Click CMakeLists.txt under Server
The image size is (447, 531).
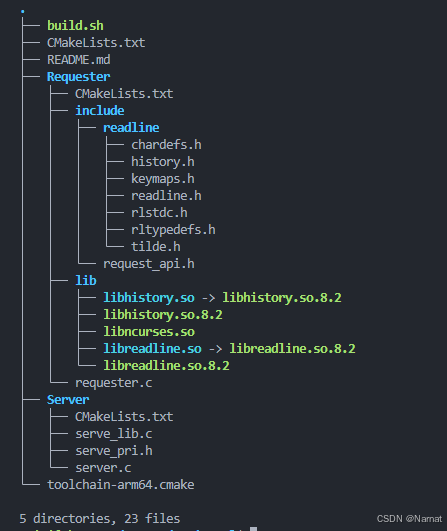point(124,417)
